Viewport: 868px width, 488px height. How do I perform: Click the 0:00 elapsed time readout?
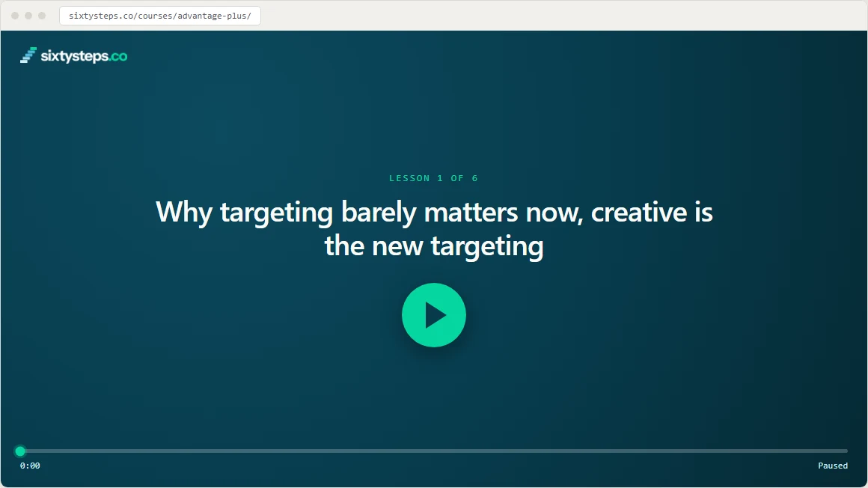pos(30,466)
